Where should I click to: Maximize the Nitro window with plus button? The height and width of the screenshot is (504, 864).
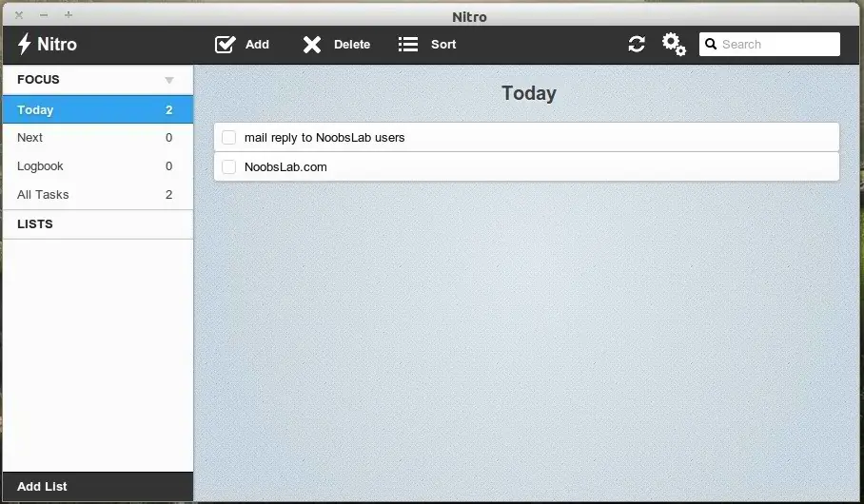69,15
